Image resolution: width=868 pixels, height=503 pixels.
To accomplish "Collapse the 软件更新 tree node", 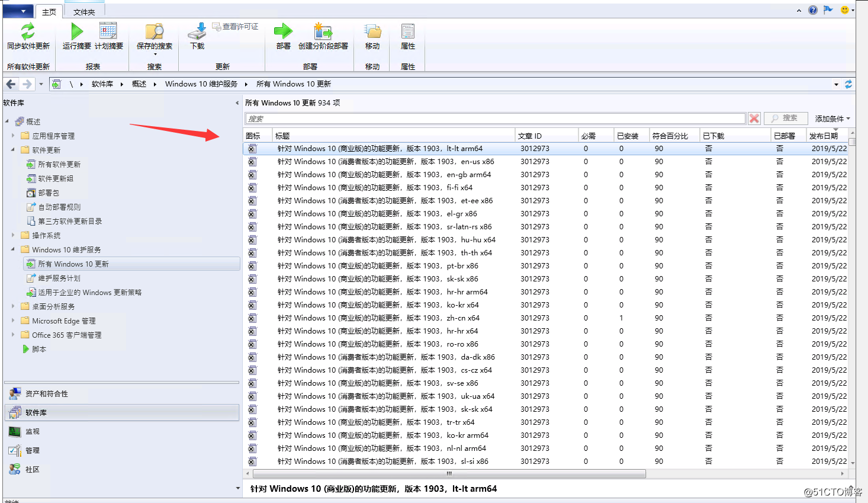I will point(13,150).
